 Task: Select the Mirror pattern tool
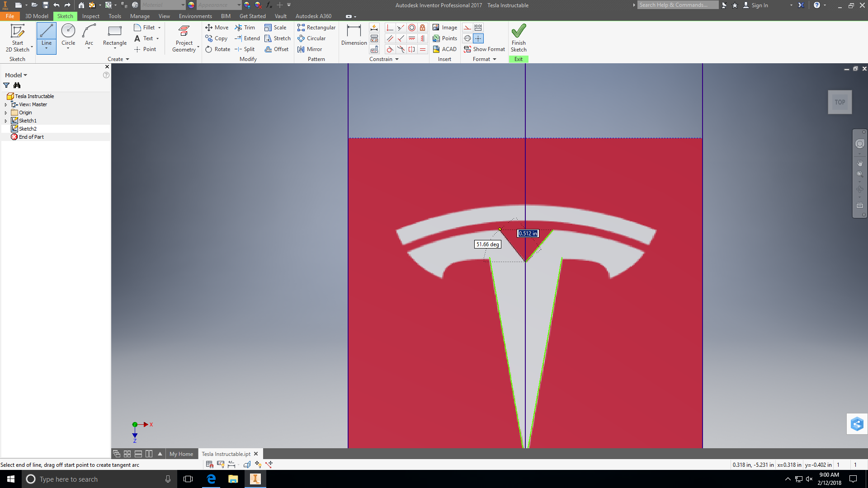tap(310, 49)
